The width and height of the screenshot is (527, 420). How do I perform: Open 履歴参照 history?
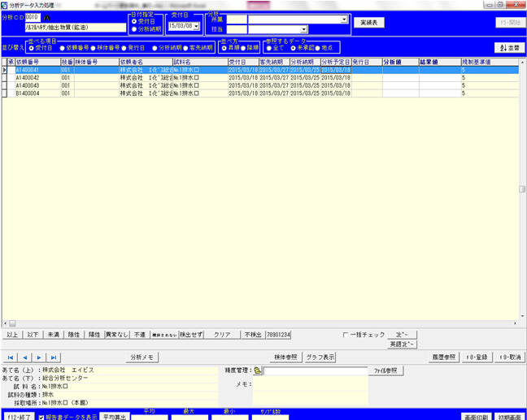point(444,357)
